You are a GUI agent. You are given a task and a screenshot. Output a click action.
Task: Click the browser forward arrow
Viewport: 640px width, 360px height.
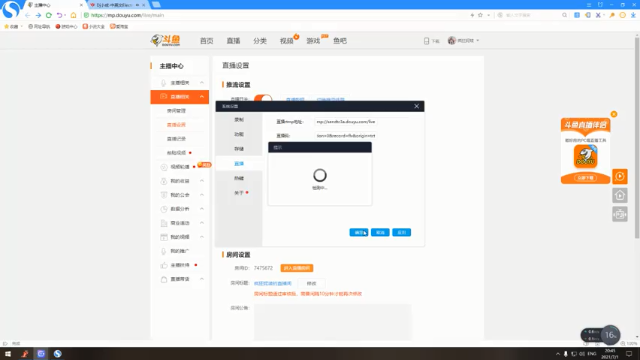(38, 15)
